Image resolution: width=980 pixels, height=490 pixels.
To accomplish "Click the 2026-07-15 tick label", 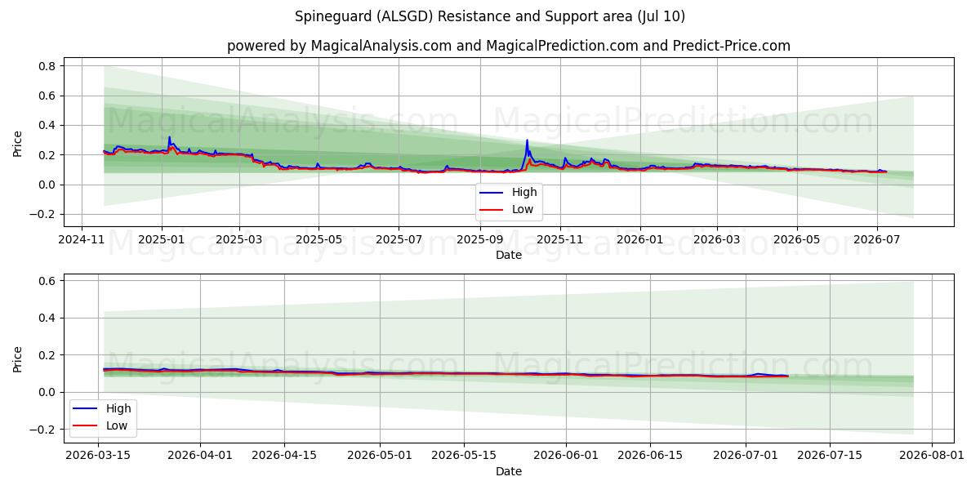I will click(x=830, y=456).
